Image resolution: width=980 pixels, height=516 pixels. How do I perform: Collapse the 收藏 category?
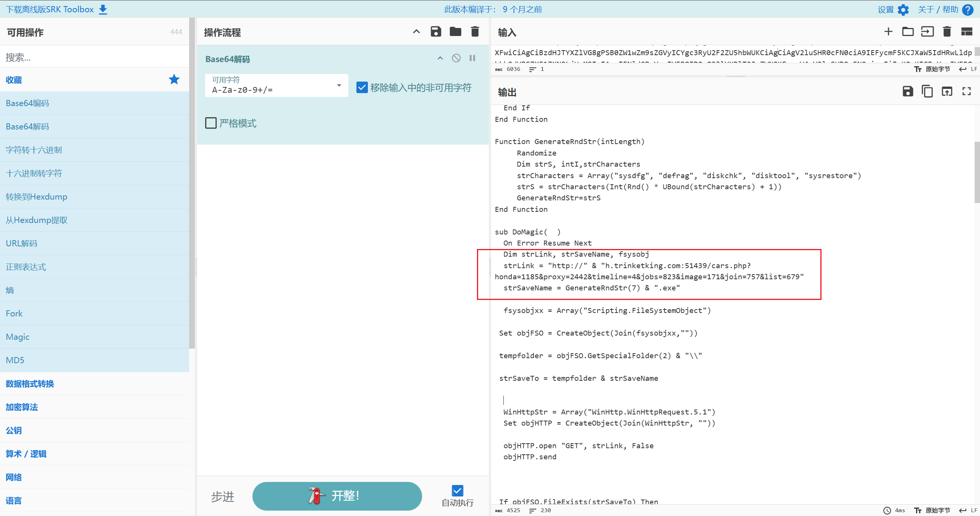click(x=95, y=80)
